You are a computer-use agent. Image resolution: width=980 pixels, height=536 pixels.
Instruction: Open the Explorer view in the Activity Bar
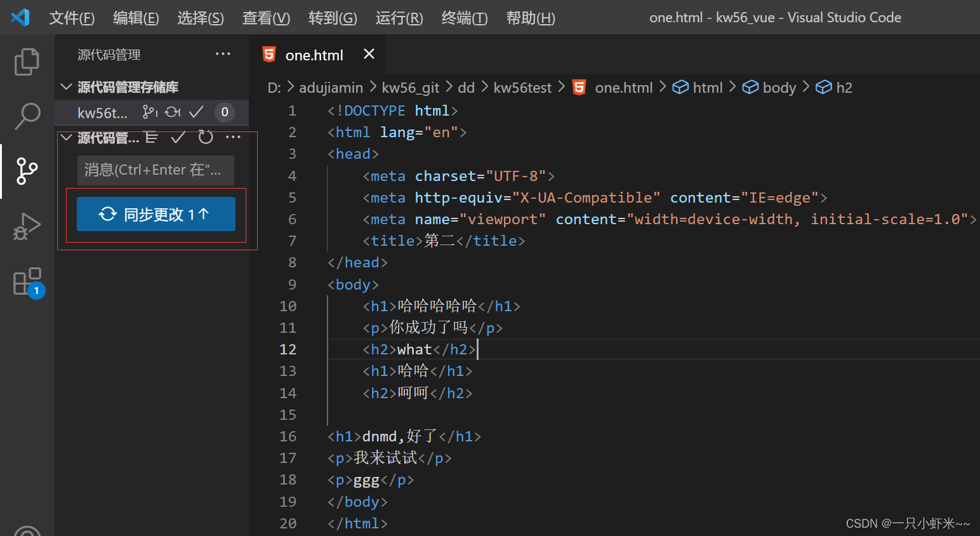[x=27, y=61]
